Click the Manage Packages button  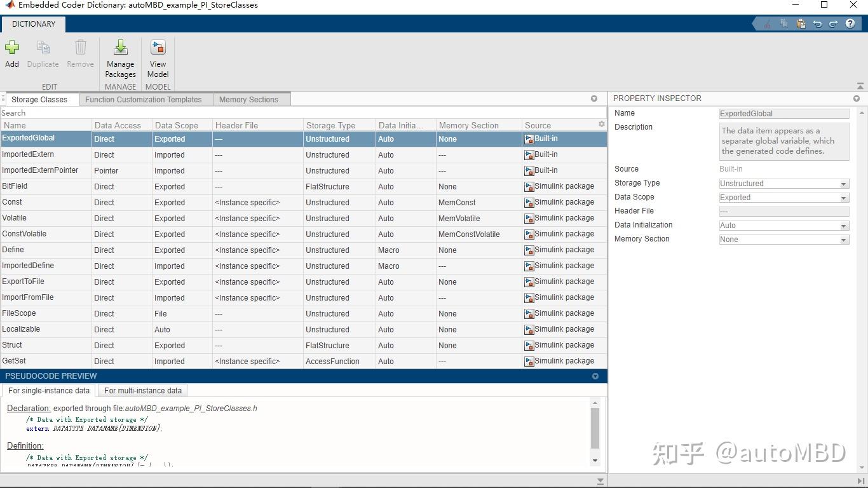pyautogui.click(x=120, y=57)
